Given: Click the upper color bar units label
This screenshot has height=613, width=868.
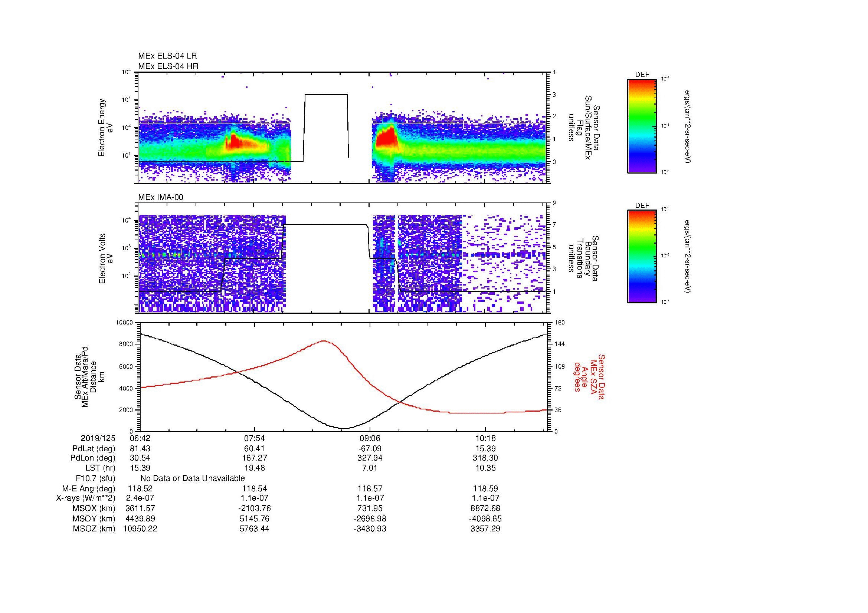Looking at the screenshot, I should [x=688, y=126].
